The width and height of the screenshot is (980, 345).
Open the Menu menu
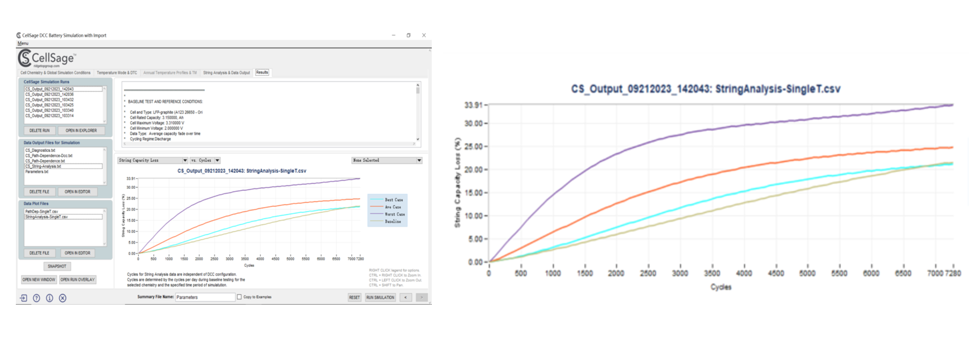pos(23,43)
